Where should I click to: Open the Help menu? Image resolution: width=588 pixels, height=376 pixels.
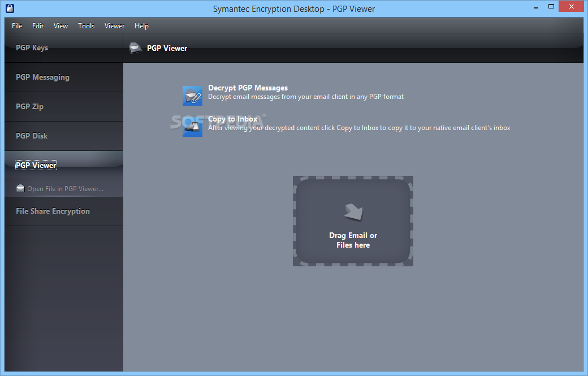click(x=141, y=26)
